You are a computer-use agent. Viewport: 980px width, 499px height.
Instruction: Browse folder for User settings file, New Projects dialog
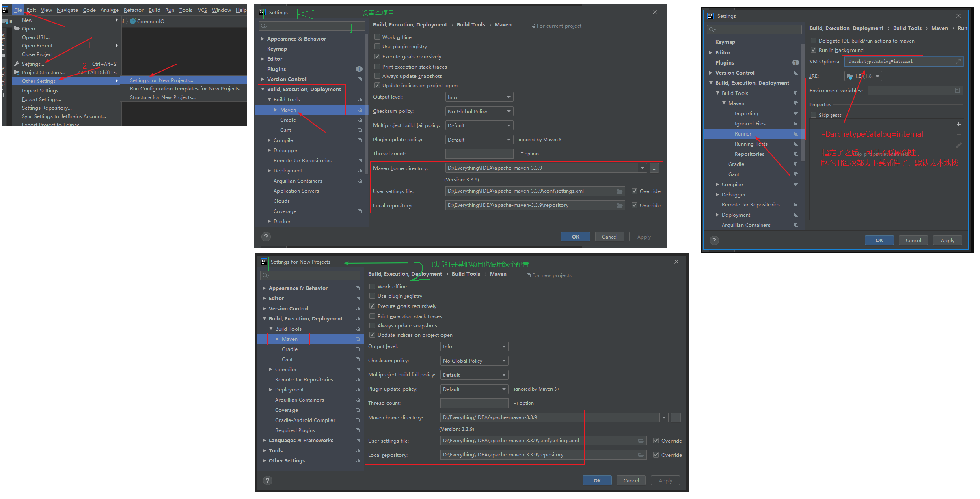point(641,441)
